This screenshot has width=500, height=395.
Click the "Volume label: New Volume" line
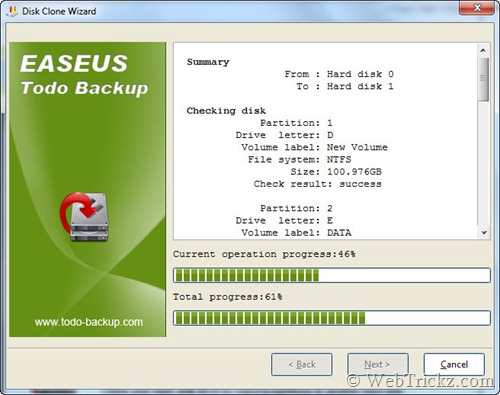tap(314, 147)
